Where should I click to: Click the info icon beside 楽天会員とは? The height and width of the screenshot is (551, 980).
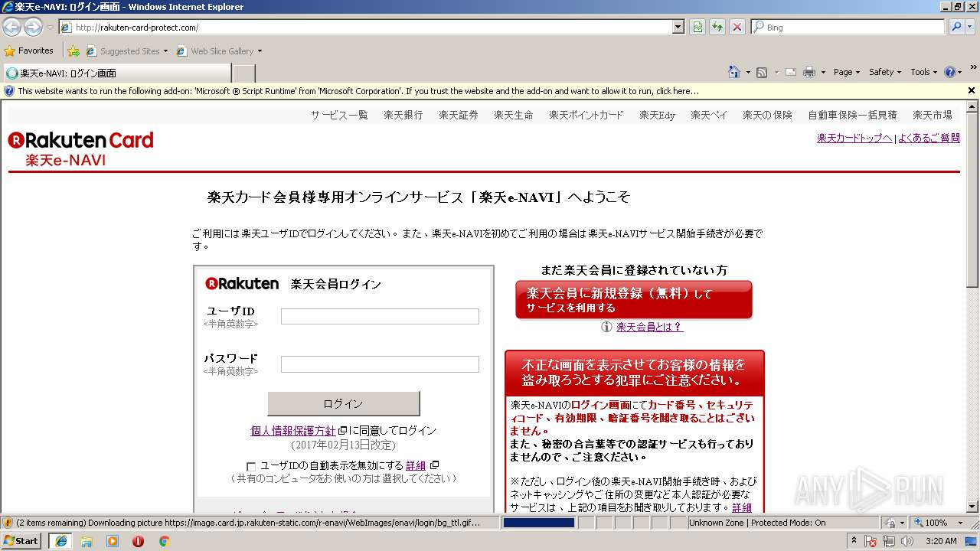[x=606, y=327]
